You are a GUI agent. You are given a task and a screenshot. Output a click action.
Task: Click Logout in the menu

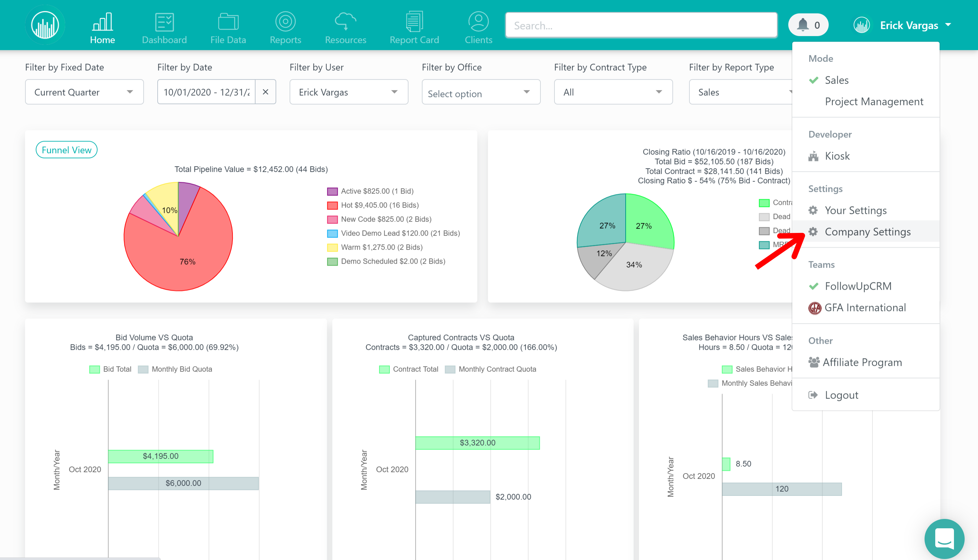[841, 395]
